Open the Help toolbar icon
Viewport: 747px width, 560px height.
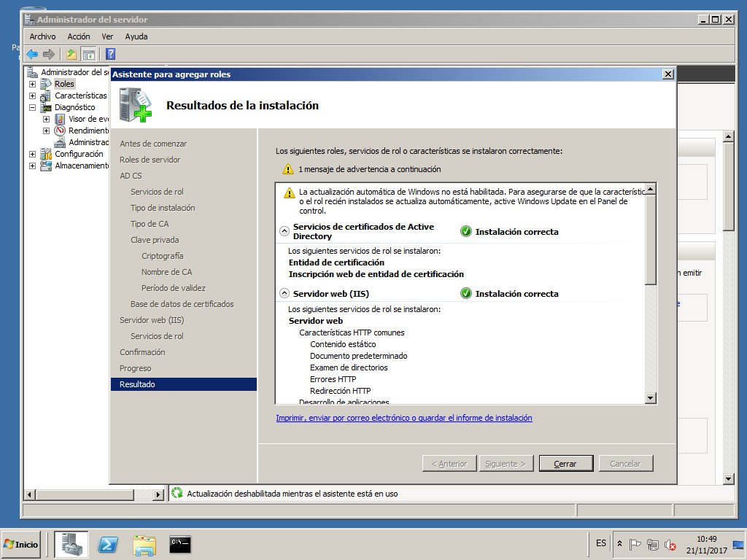[x=111, y=54]
